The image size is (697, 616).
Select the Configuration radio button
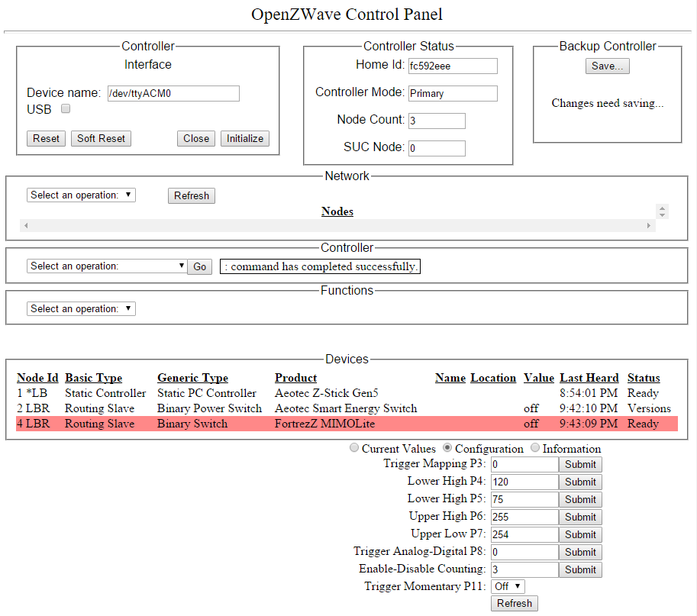click(447, 447)
